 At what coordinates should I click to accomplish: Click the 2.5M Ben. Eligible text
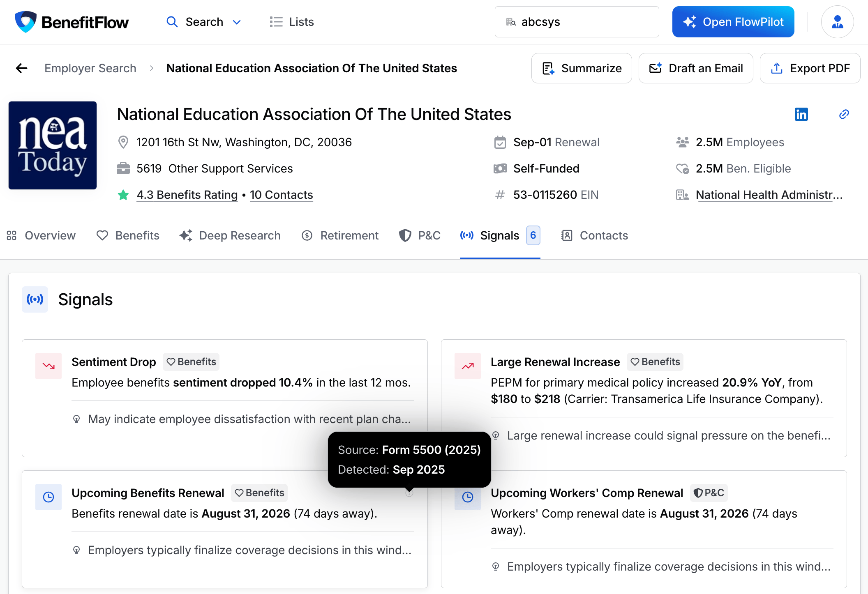[743, 168]
